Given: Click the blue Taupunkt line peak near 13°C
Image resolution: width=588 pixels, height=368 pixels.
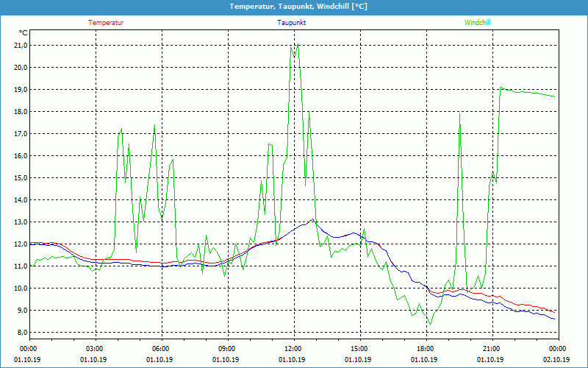Looking at the screenshot, I should [313, 219].
